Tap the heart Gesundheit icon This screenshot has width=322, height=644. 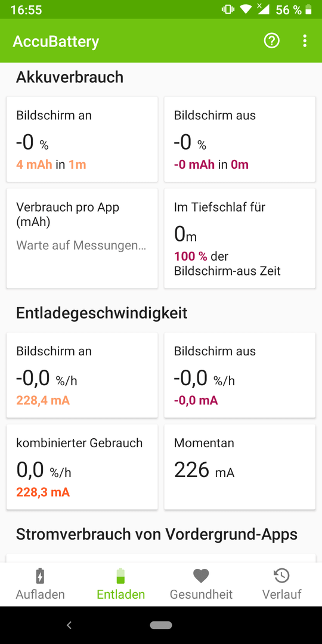202,576
